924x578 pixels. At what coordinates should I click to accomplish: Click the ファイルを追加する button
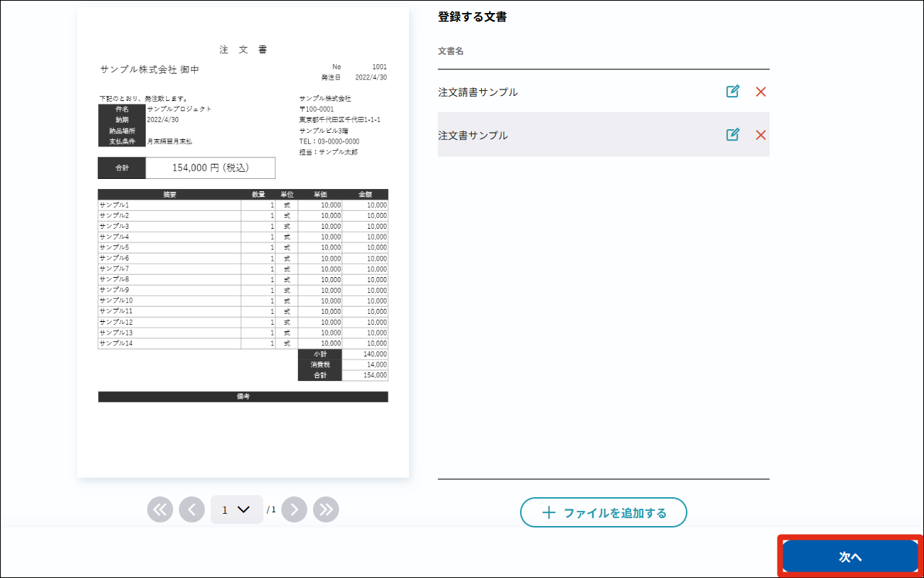[x=603, y=513]
